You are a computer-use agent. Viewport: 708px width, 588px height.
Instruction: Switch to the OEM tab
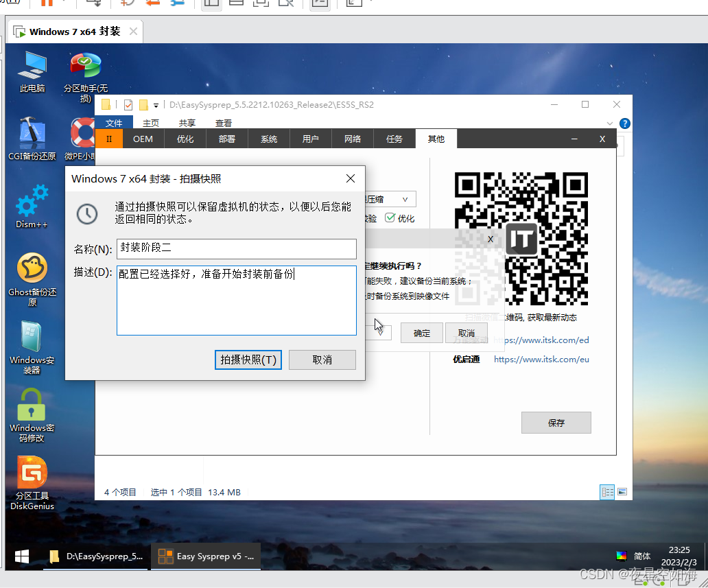143,139
